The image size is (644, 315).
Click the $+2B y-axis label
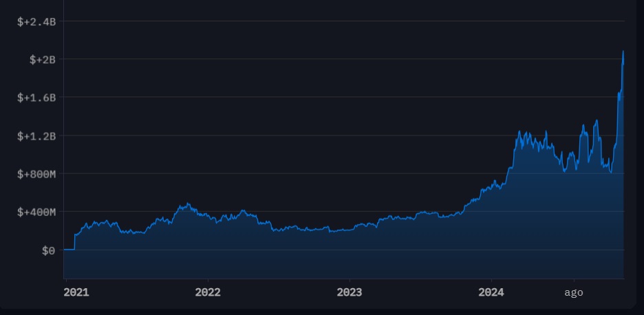[42, 60]
